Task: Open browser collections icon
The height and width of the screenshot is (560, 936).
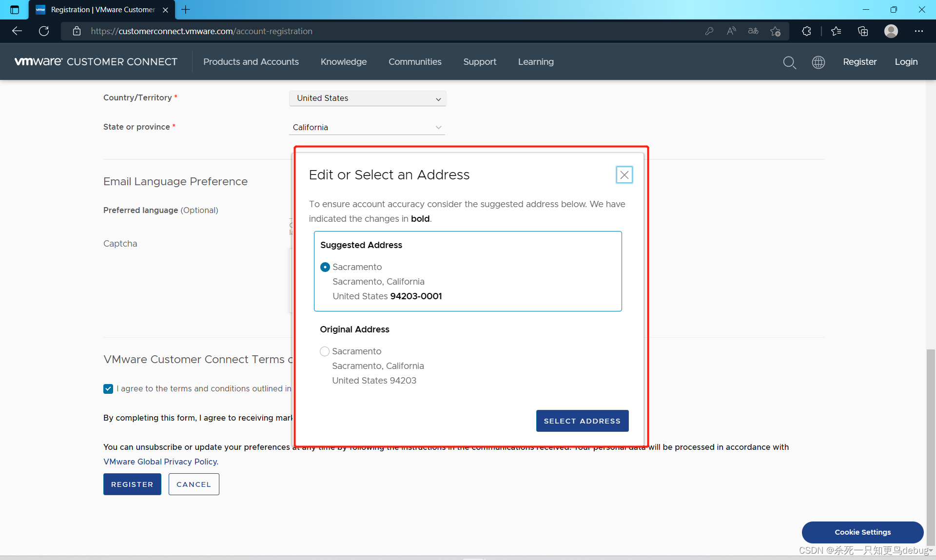Action: (x=863, y=31)
